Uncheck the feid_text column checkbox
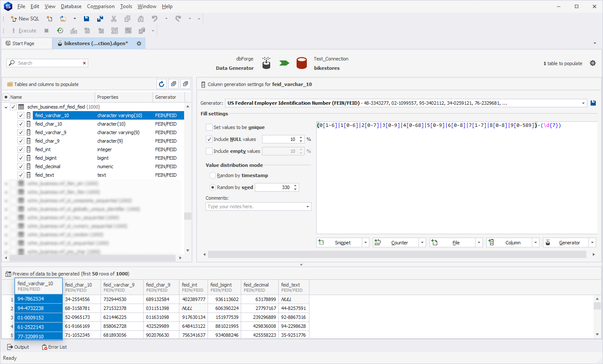Viewport: 603px width, 364px height. pyautogui.click(x=20, y=175)
